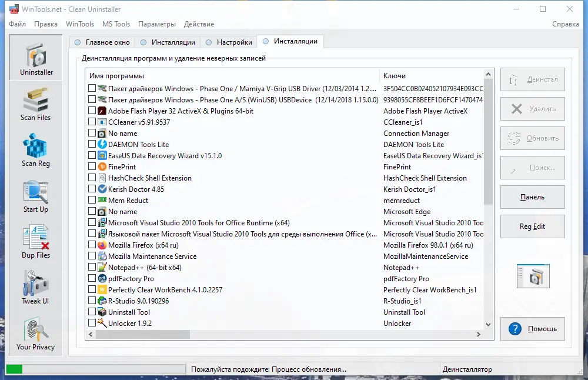Open Reg Edit button

coord(533,226)
